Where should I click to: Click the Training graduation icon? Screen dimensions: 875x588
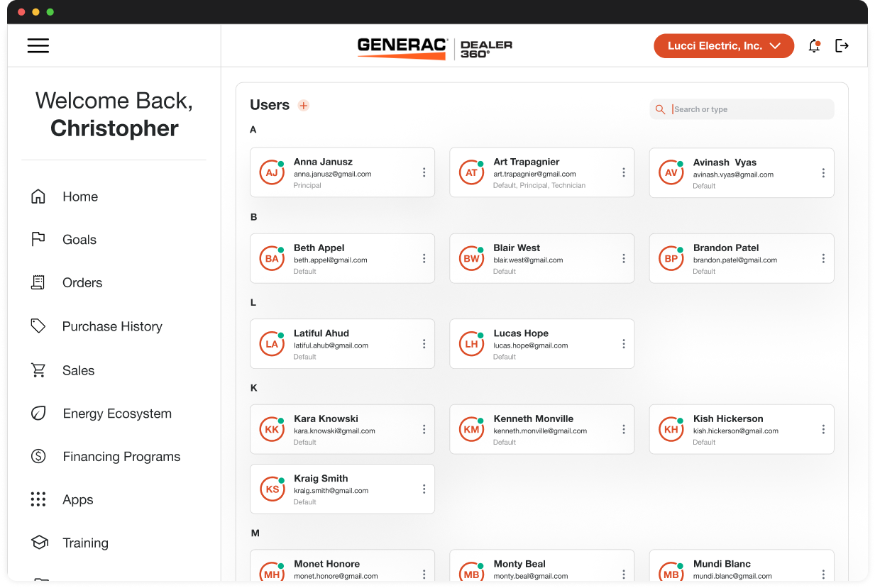[x=38, y=542]
